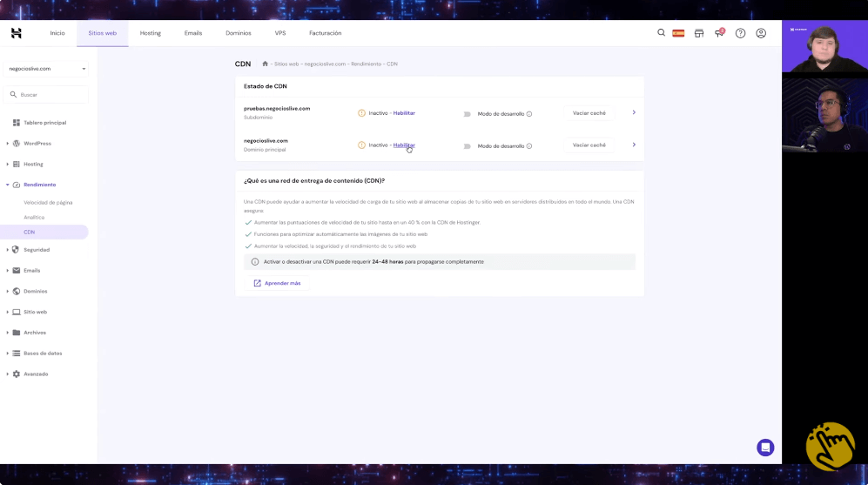868x485 pixels.
Task: Click the Bases de datos icon
Action: click(16, 354)
